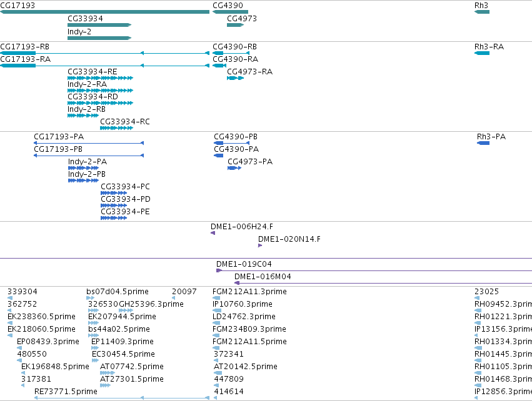Click protein CG33934-PD label

click(x=126, y=199)
